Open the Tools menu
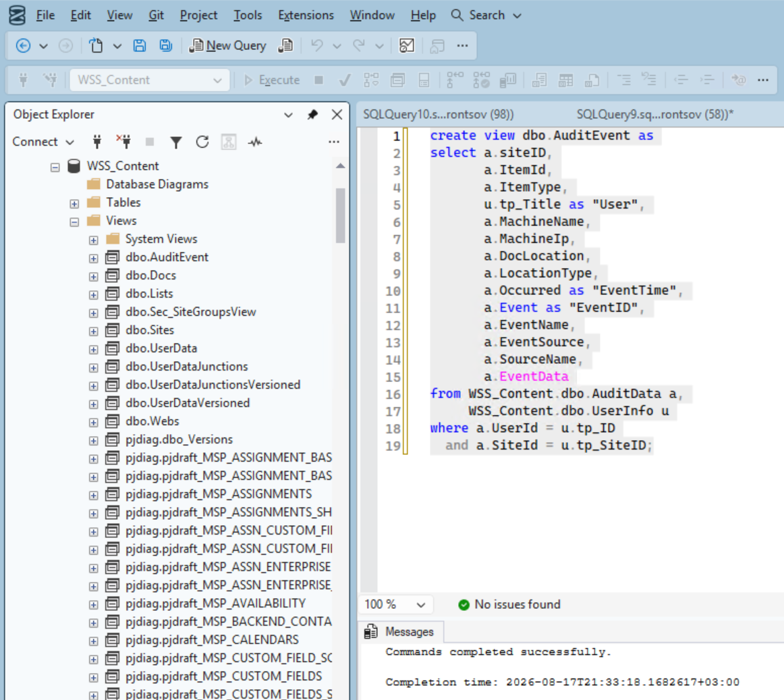 pos(248,16)
